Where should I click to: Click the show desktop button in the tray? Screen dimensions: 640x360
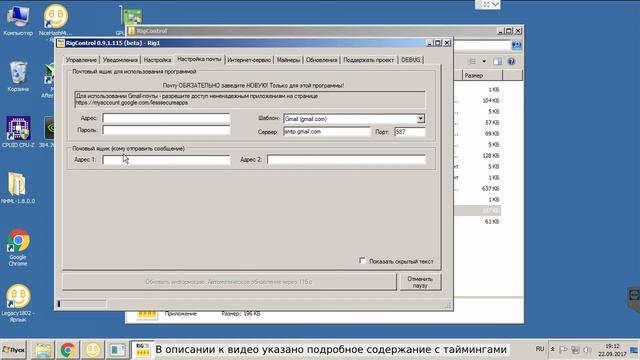click(634, 350)
